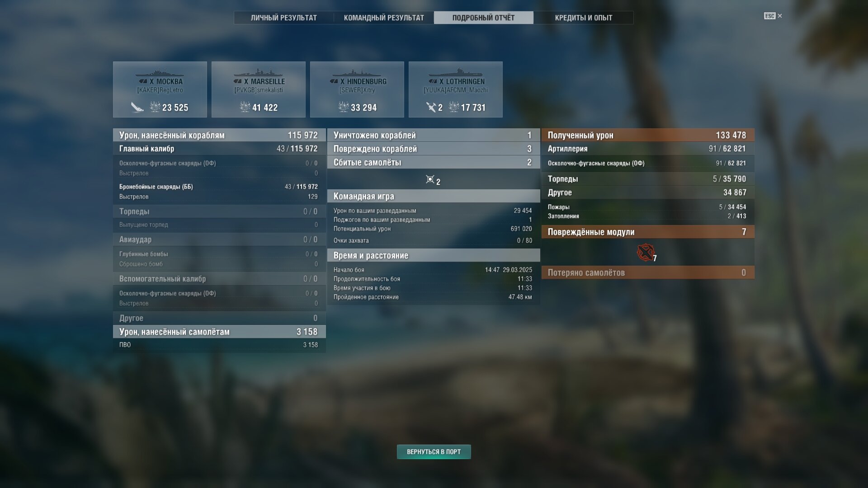
Task: Click the shot-down planes icon under Сбитые самолёты
Action: 430,179
